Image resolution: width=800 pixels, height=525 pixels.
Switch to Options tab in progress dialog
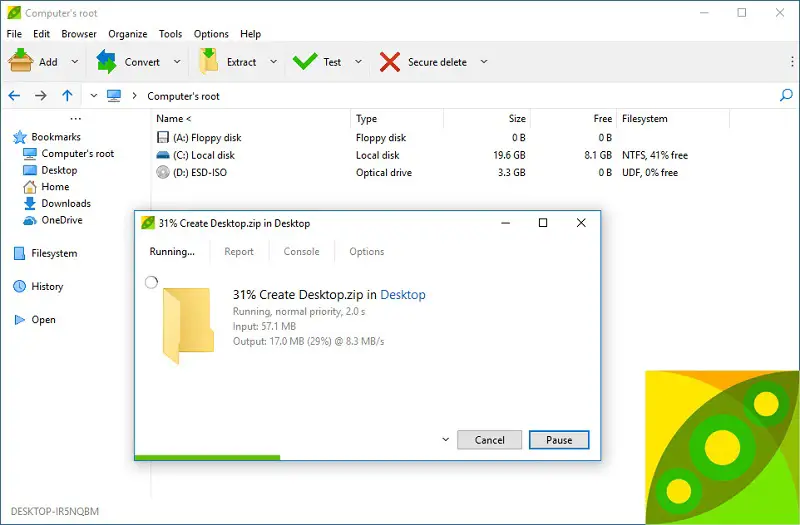coord(367,252)
